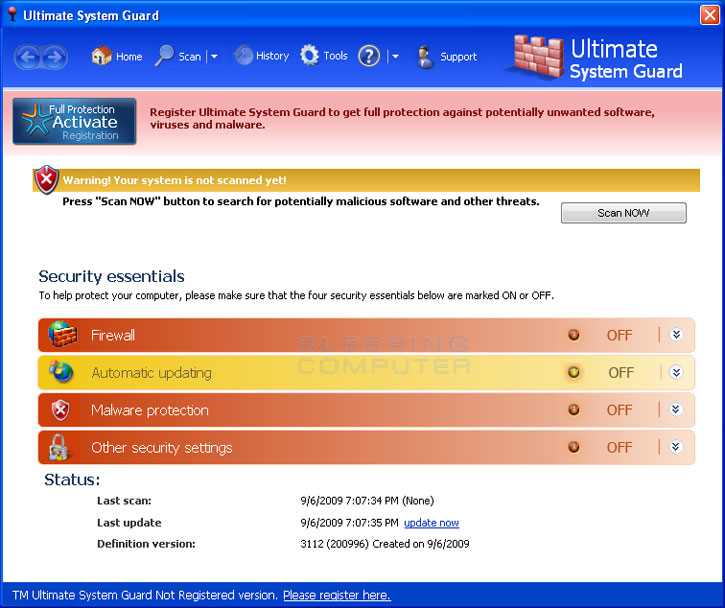
Task: Click the update now link
Action: [431, 523]
